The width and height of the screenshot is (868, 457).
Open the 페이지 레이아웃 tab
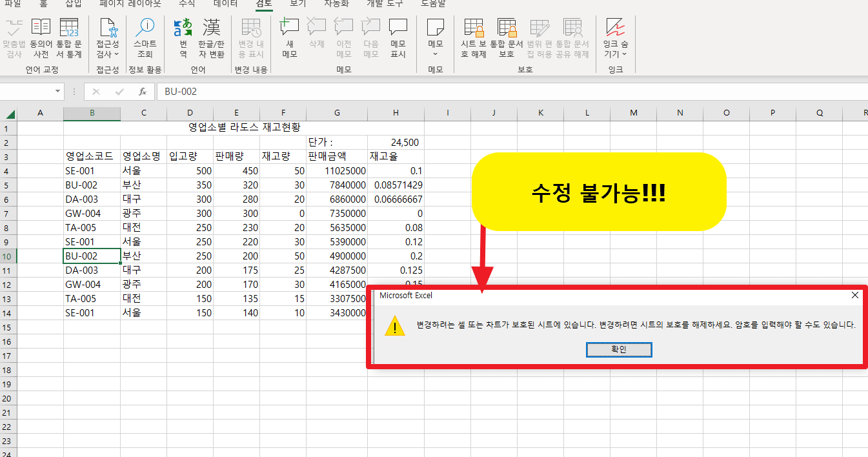[x=130, y=4]
